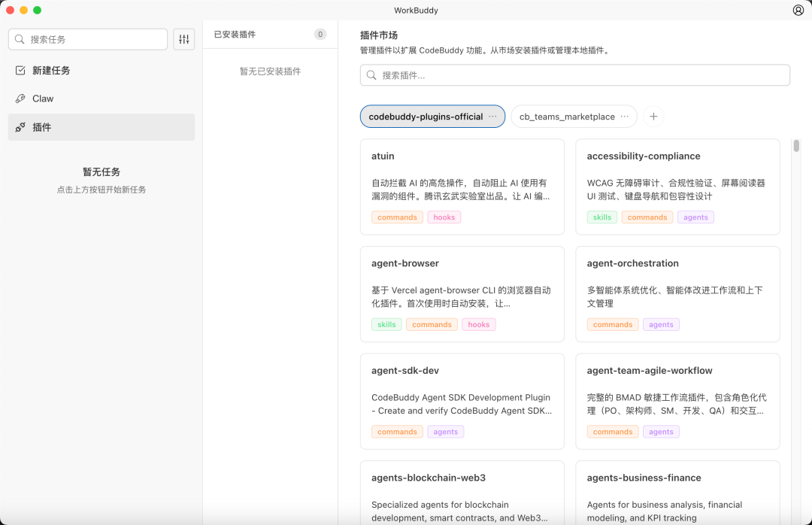812x525 pixels.
Task: Click the magnifier icon in plugin search
Action: [x=371, y=75]
